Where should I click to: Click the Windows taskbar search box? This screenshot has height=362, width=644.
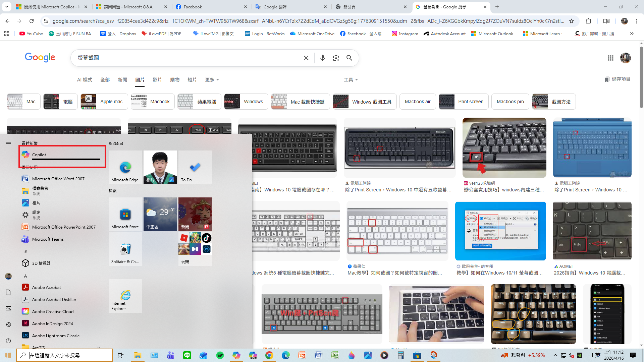point(64,355)
